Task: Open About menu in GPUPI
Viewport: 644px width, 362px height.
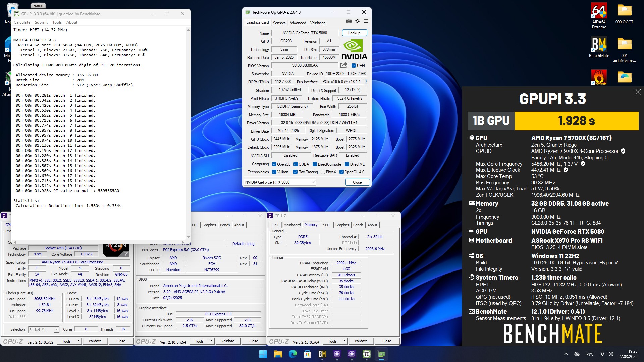Action: 72,22
